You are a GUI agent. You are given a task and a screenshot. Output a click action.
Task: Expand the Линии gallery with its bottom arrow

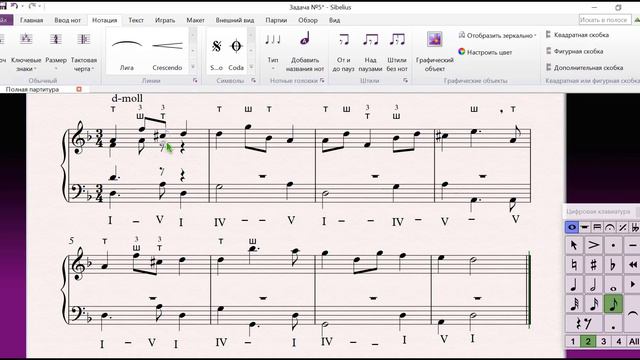[x=193, y=67]
